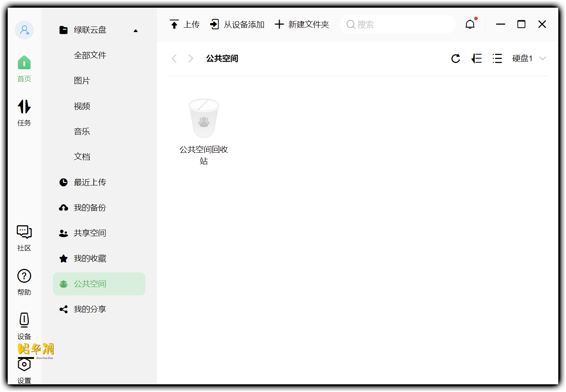Image resolution: width=566 pixels, height=392 pixels.
Task: Click the 上传 upload button
Action: click(185, 24)
